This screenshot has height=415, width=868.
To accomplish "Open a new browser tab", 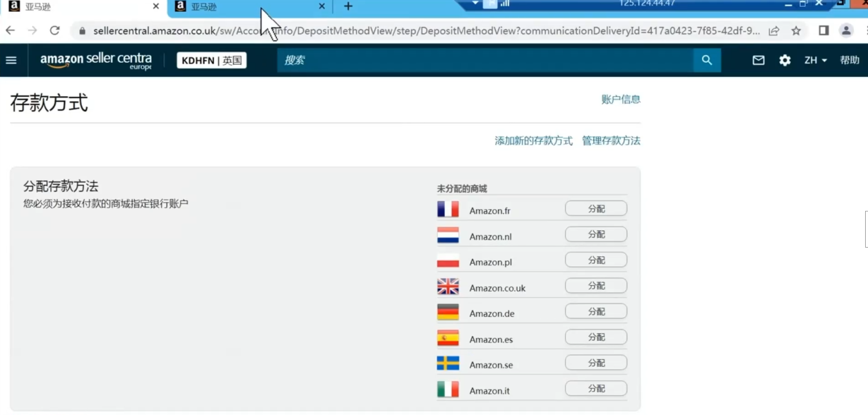I will (348, 7).
